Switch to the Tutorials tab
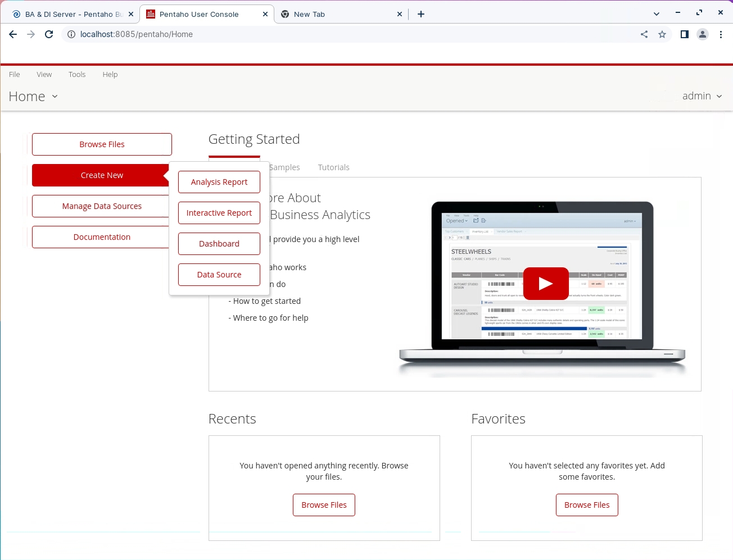 coord(333,167)
